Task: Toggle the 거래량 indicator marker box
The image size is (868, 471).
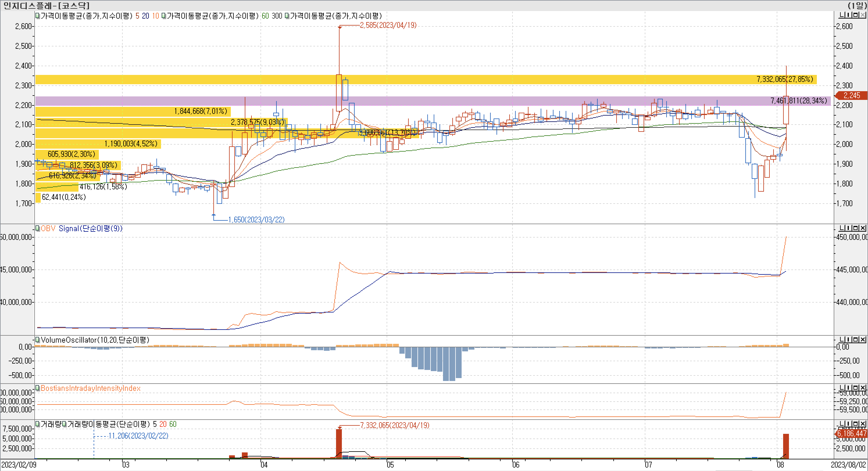Action: click(37, 424)
